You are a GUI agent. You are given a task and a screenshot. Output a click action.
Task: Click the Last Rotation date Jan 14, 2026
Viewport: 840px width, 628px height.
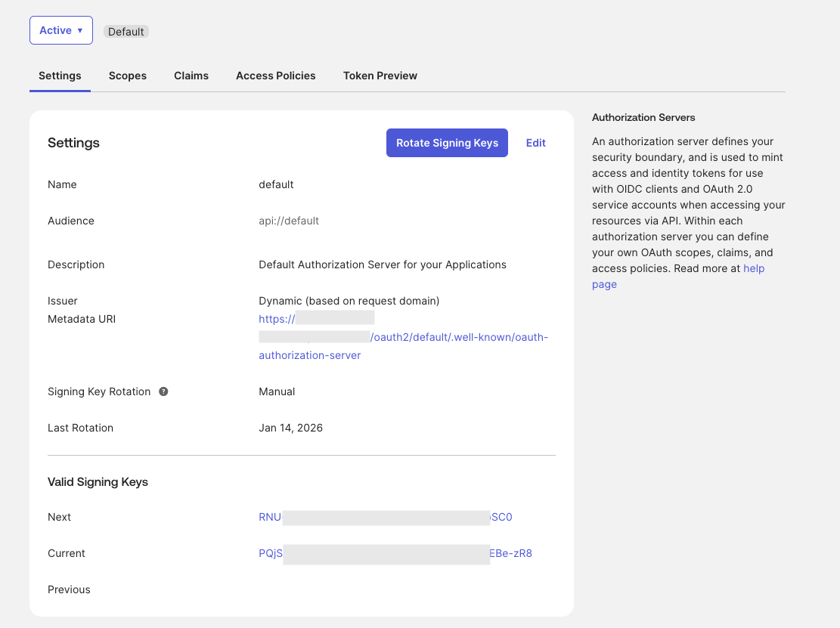[290, 428]
